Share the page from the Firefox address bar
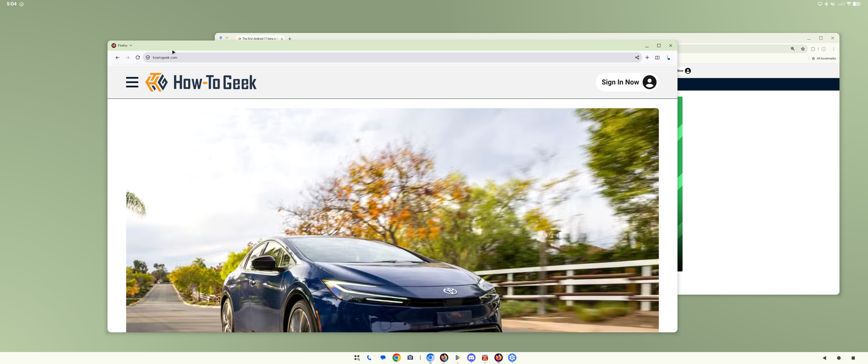The width and height of the screenshot is (868, 364). 637,57
